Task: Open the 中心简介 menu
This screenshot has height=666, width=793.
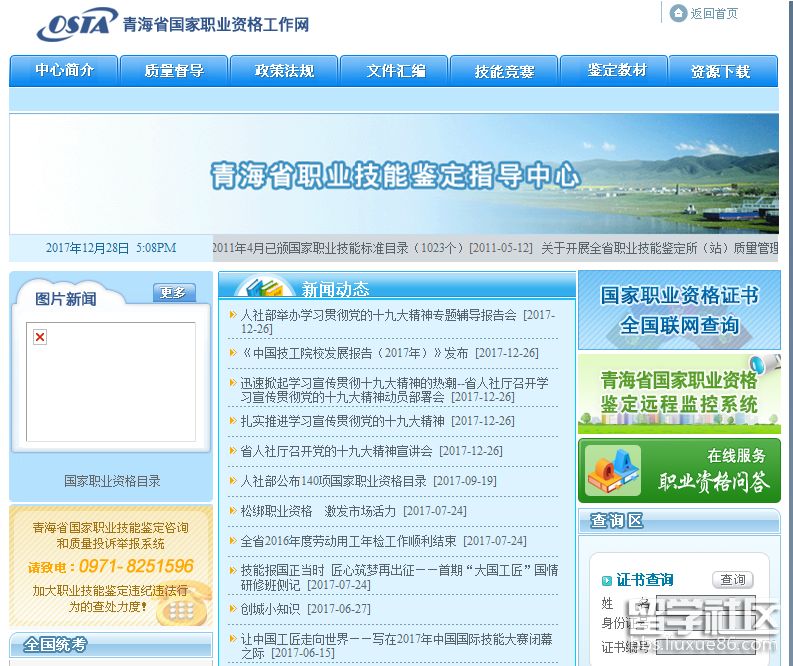Action: 64,71
